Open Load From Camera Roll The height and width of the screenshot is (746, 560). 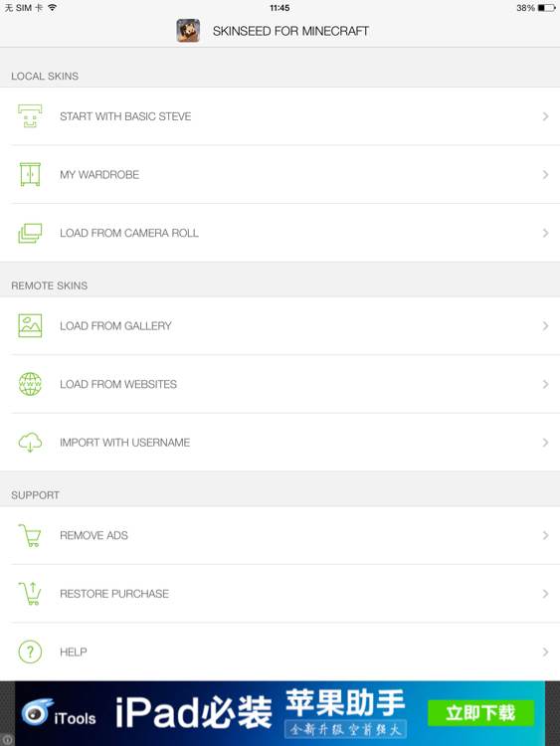280,233
